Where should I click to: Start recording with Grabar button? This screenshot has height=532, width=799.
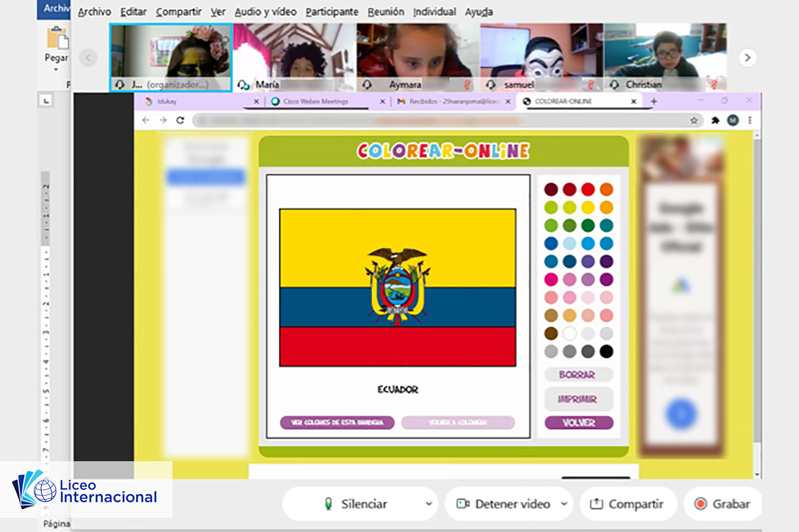click(x=723, y=504)
